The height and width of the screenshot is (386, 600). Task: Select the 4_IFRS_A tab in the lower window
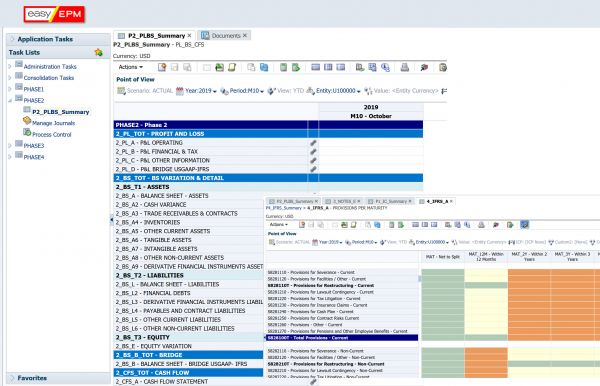click(437, 201)
